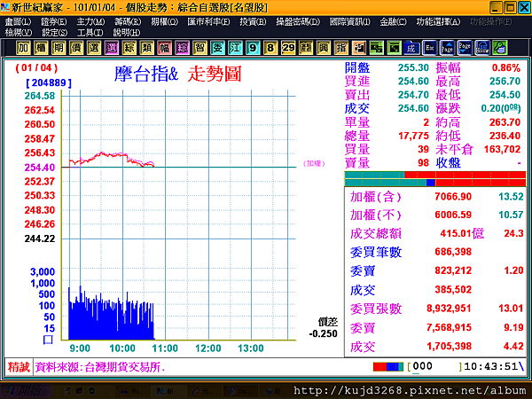Viewport: 532px width, 399px height.
Task: Click the cyan 9 toolbar icon
Action: (253, 48)
